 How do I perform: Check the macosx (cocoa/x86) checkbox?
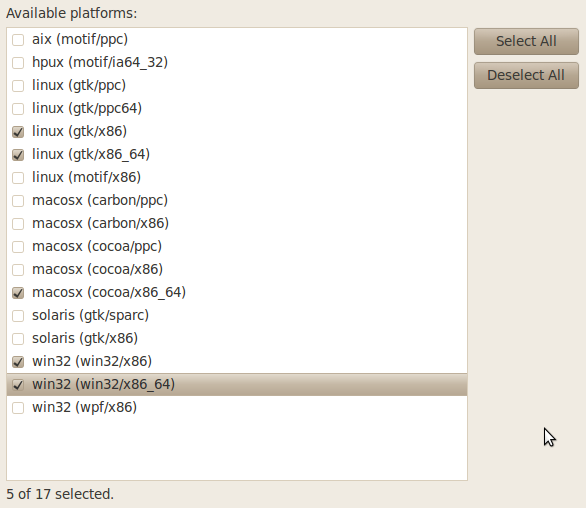18,270
